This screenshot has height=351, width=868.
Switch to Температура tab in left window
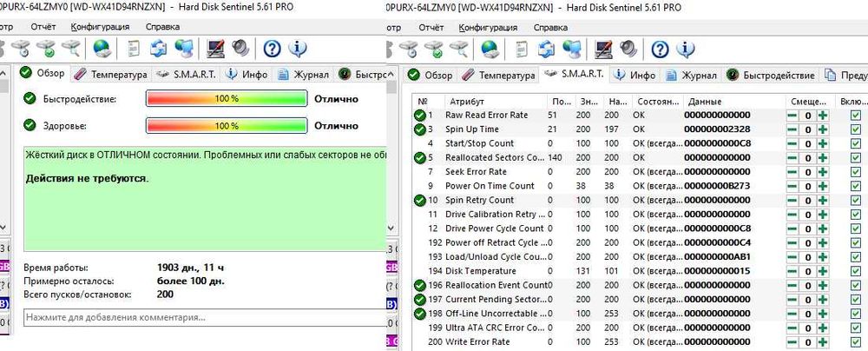point(111,75)
